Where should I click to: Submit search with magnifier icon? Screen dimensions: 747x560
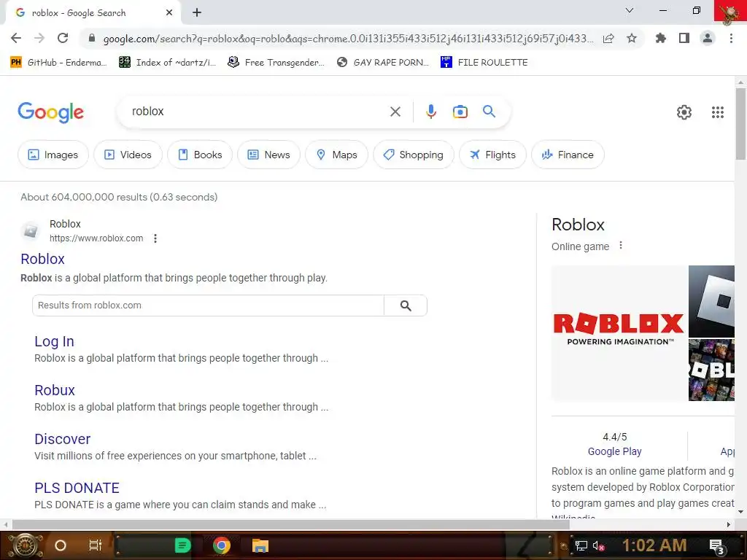(x=489, y=112)
